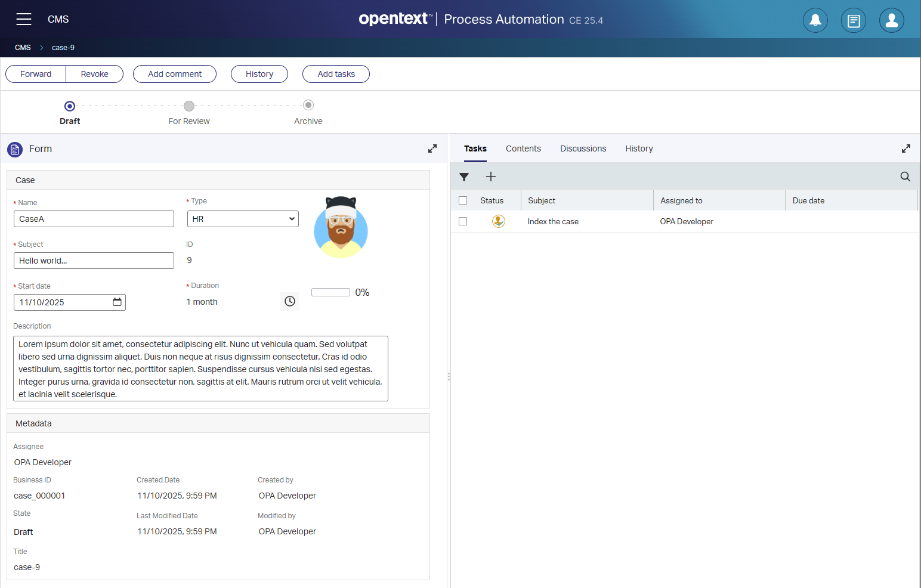Open the Duration clock picker
This screenshot has height=588, width=921.
click(x=290, y=301)
